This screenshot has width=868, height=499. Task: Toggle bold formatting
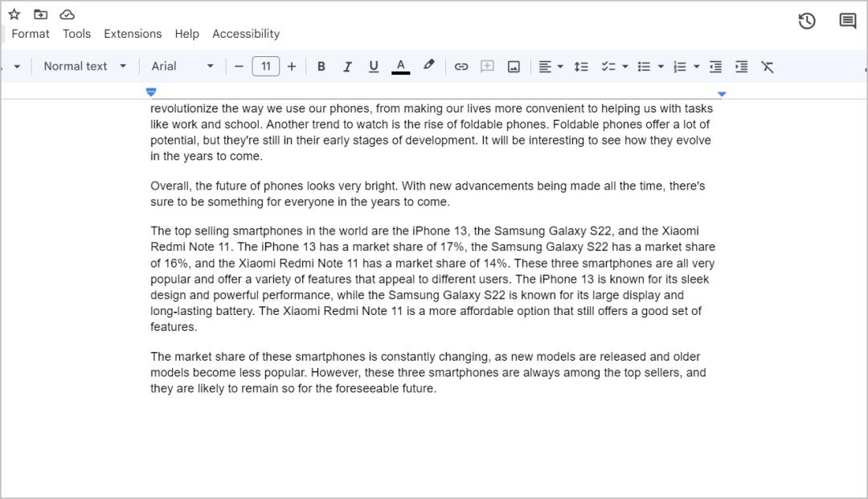click(321, 67)
